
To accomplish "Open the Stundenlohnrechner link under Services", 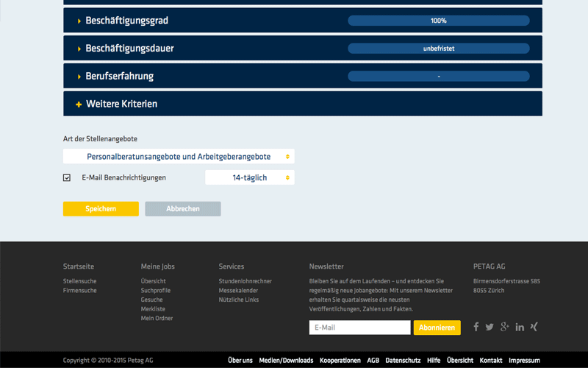I will point(245,281).
